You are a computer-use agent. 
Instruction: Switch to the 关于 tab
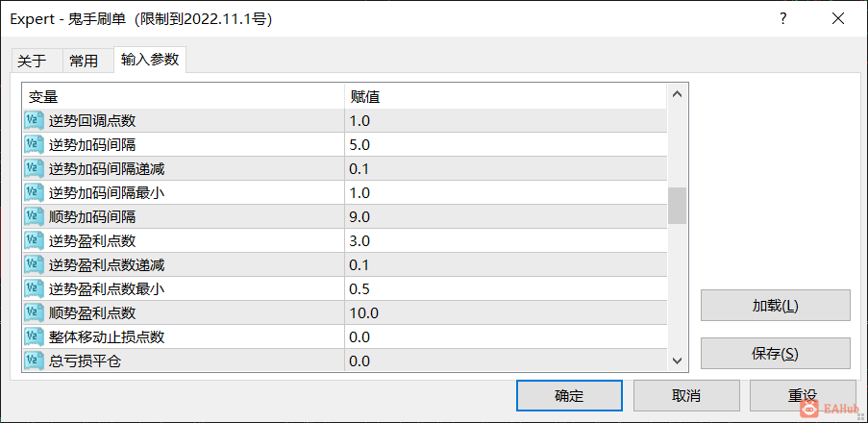(x=32, y=61)
